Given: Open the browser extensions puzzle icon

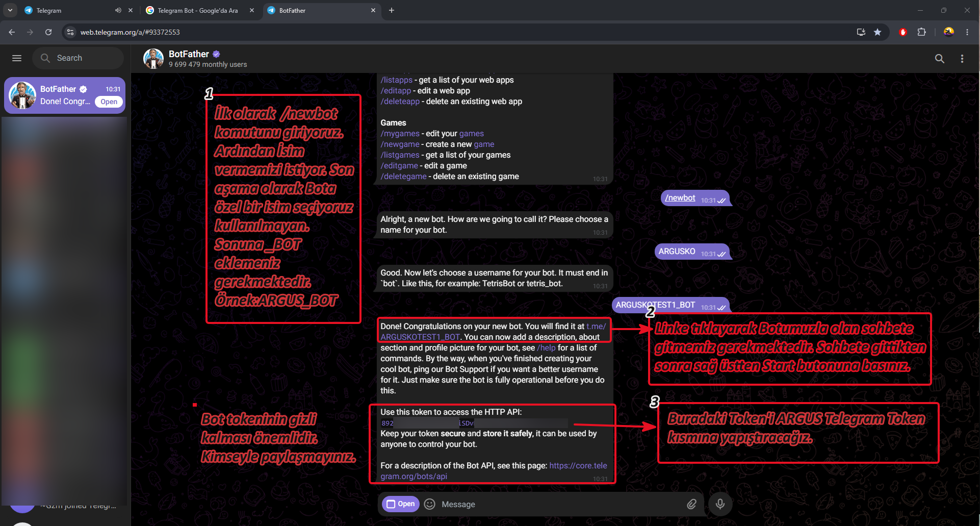Looking at the screenshot, I should tap(921, 32).
